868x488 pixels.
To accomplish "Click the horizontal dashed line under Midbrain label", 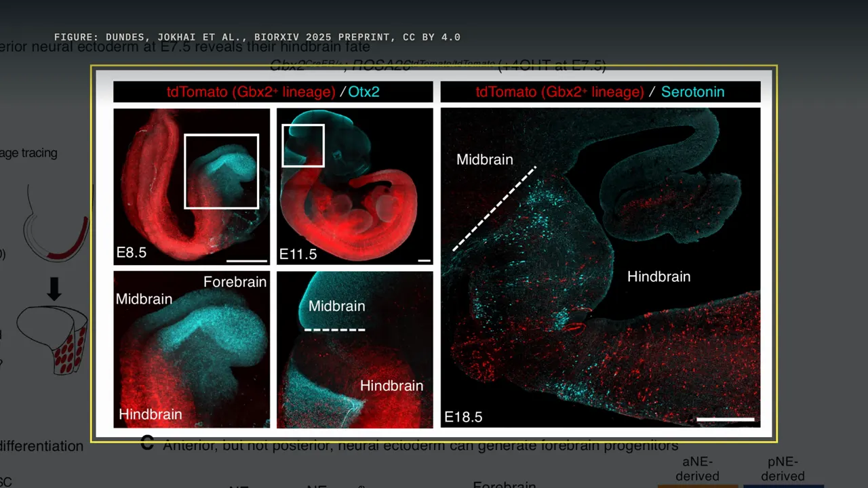I will tap(334, 330).
